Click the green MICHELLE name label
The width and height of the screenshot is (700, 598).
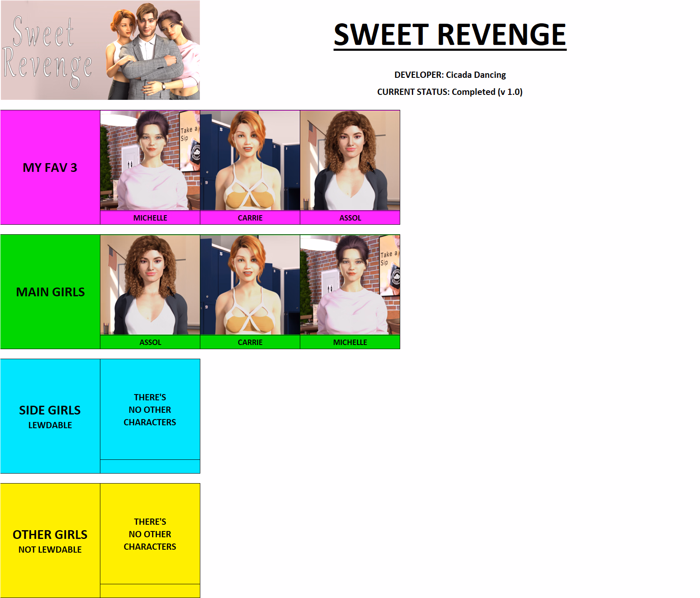point(350,342)
